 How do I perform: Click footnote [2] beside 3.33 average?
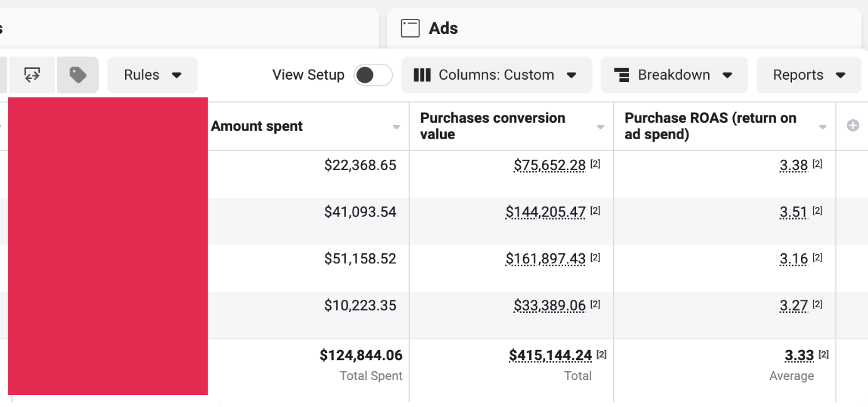pyautogui.click(x=823, y=355)
